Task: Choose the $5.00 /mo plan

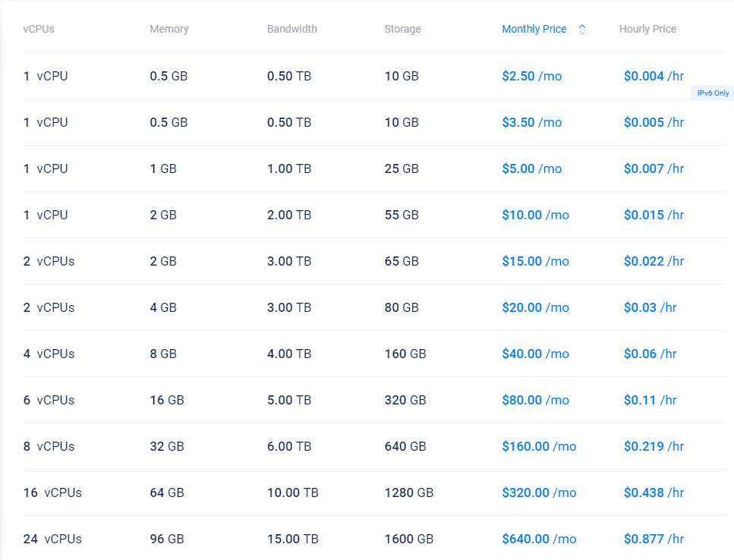Action: pos(531,168)
